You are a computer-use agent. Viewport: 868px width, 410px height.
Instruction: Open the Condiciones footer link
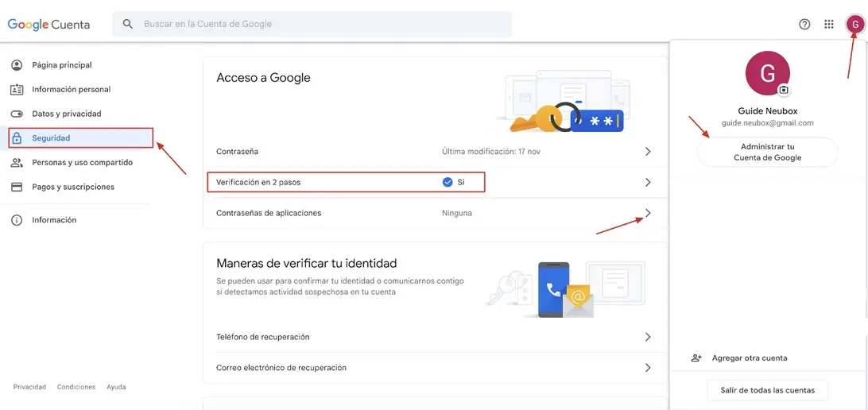(x=76, y=387)
